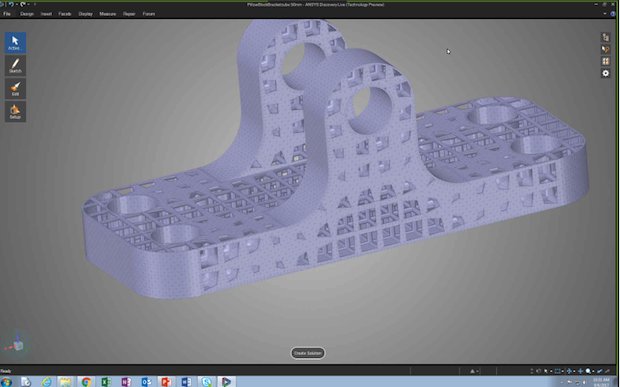This screenshot has height=387, width=620.
Task: Click the top right-panel structure icon
Action: click(605, 37)
